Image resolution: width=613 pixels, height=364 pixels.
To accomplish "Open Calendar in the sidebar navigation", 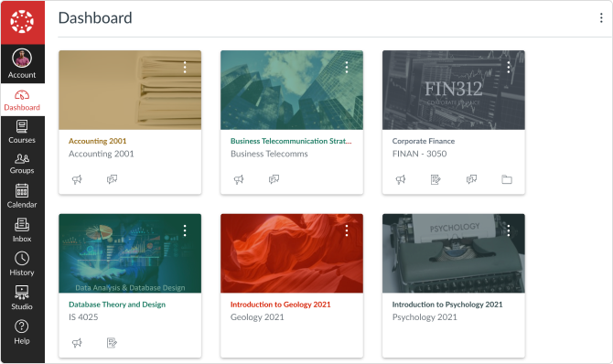I will pyautogui.click(x=22, y=197).
